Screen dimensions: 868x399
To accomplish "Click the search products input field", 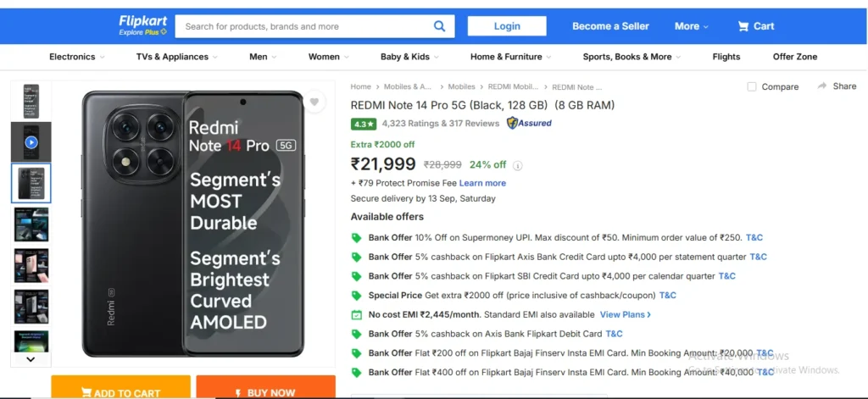I will click(x=305, y=26).
